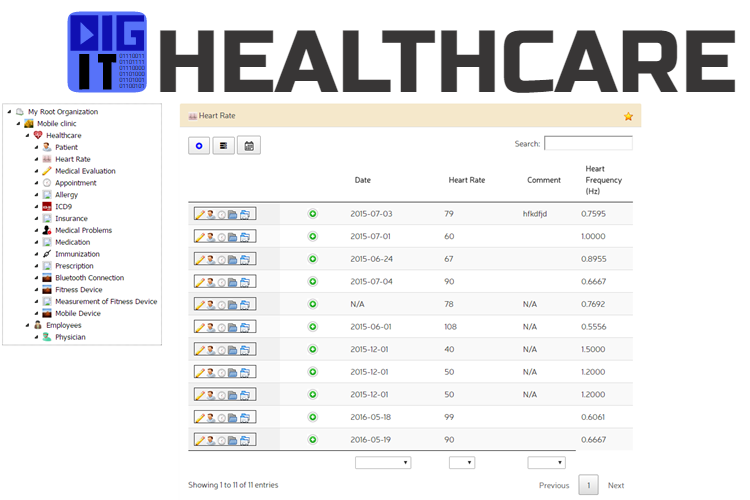Open Insurance in the sidebar tree
The height and width of the screenshot is (500, 750).
[71, 219]
